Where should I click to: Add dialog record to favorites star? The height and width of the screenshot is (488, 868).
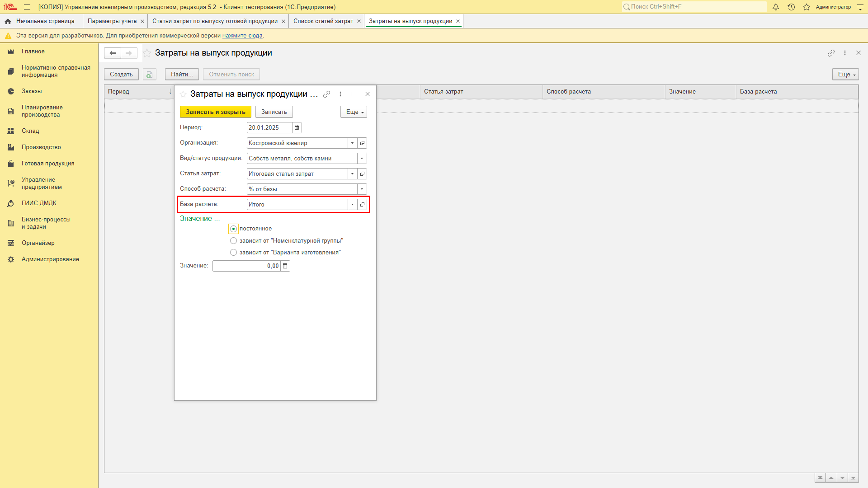click(183, 94)
